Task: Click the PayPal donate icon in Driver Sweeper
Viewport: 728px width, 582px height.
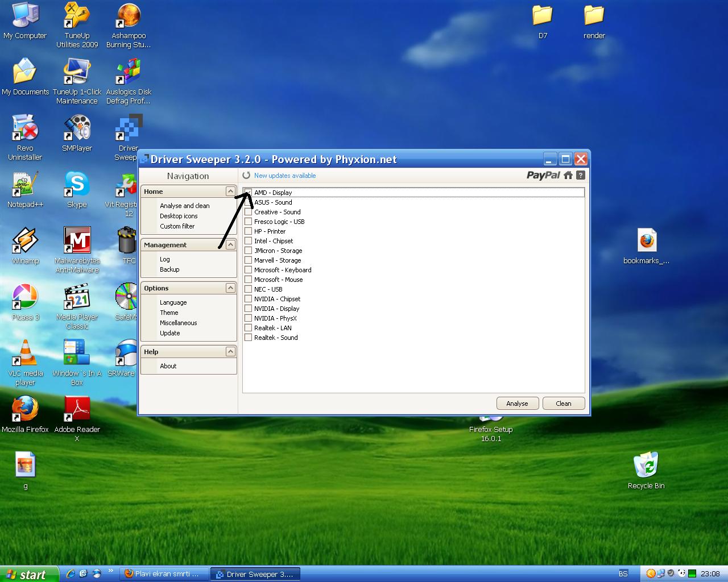Action: (x=543, y=175)
